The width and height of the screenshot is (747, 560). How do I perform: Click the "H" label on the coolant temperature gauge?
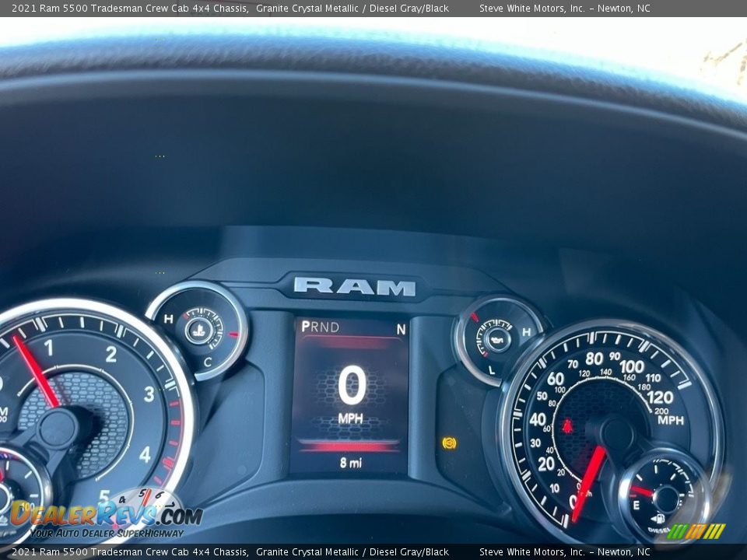tap(168, 319)
